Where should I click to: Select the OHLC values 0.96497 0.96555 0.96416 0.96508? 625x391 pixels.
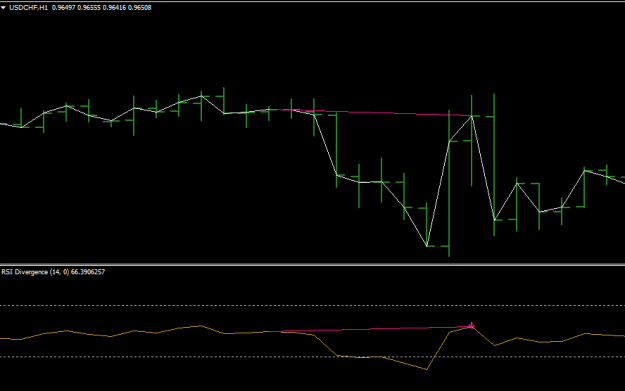102,8
